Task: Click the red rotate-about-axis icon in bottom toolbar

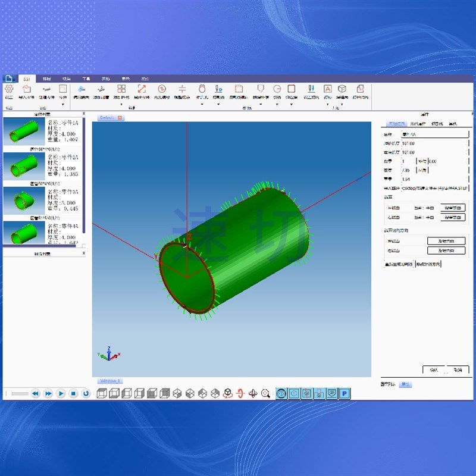Action: [x=240, y=393]
